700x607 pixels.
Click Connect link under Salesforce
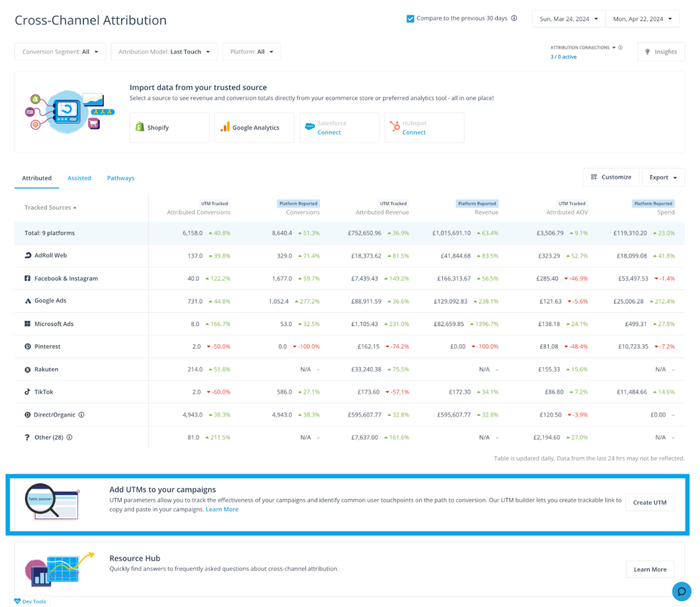click(329, 132)
